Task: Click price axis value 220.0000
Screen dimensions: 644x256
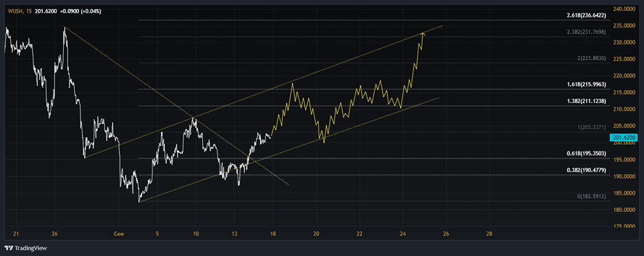Action: (x=625, y=75)
